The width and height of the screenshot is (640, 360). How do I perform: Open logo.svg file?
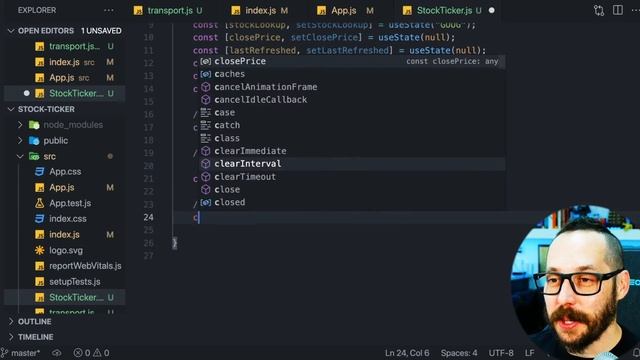(x=66, y=250)
